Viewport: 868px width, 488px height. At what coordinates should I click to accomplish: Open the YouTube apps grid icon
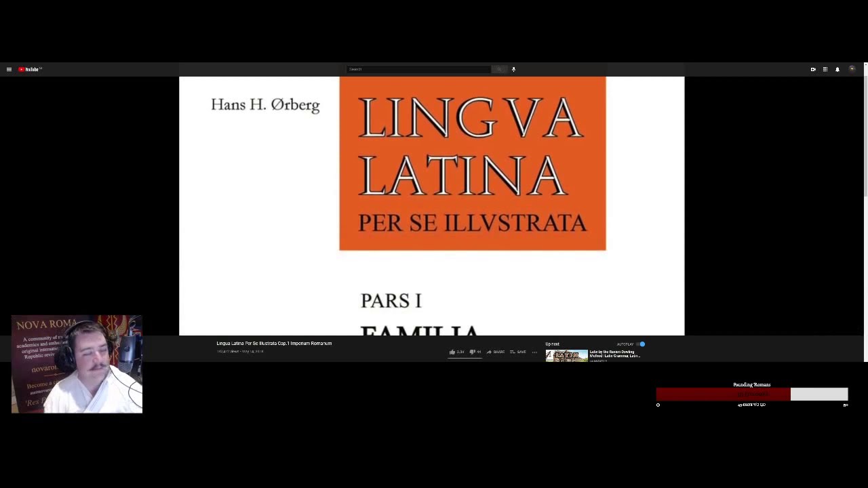pos(825,69)
